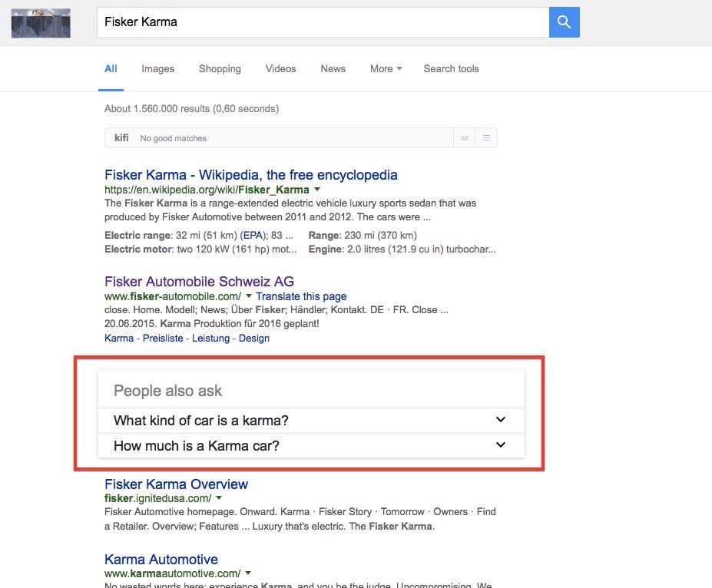Expand "How much is a Karma car?"

(x=501, y=444)
